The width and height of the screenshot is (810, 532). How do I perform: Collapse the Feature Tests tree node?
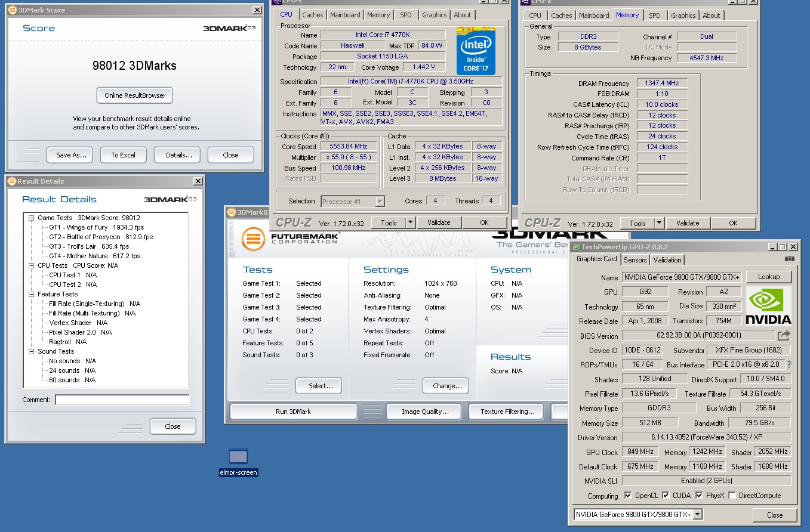pyautogui.click(x=31, y=294)
